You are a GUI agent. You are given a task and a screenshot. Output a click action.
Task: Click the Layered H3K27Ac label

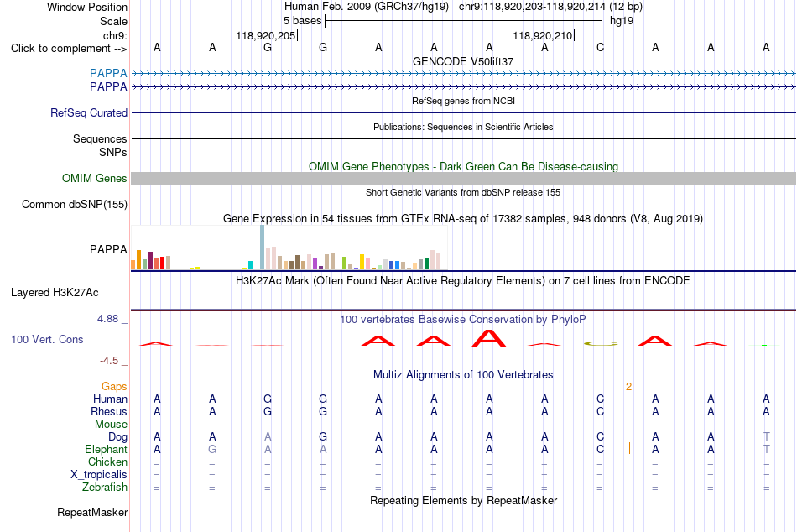tap(55, 293)
